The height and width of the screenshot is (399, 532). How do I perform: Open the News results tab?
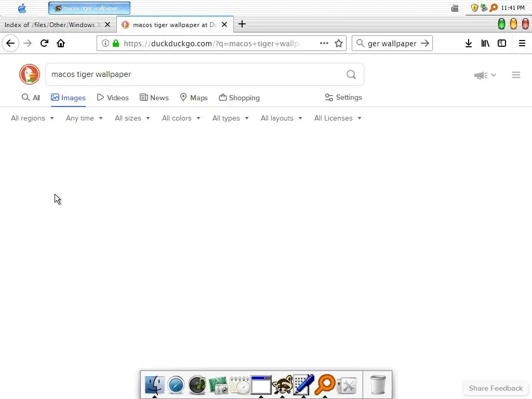tap(154, 98)
